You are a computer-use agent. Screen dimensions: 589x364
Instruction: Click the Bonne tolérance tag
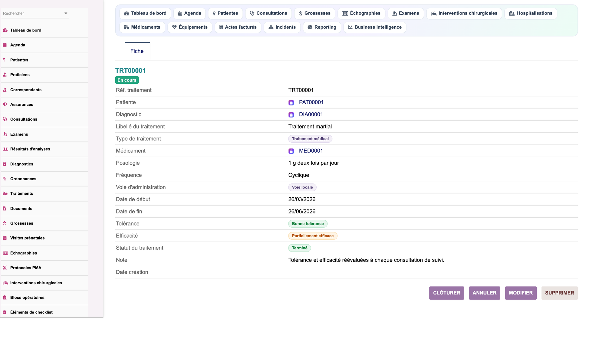coord(308,224)
